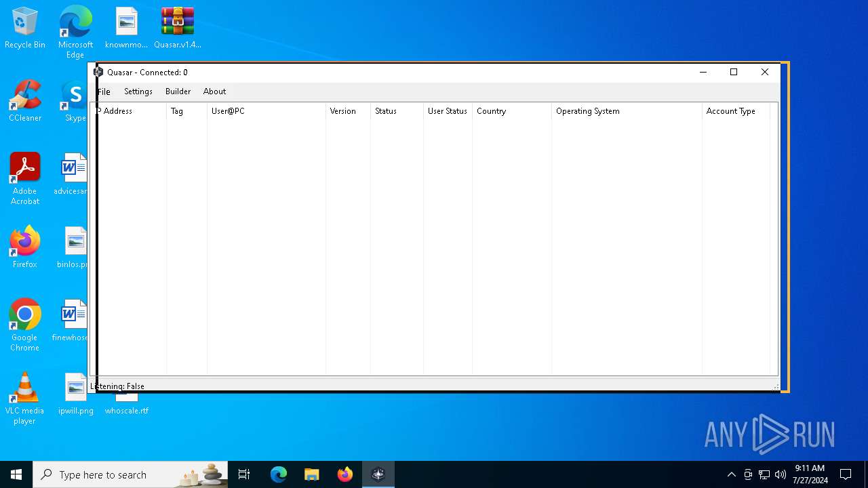Click the Account Type column header
868x488 pixels.
point(736,111)
